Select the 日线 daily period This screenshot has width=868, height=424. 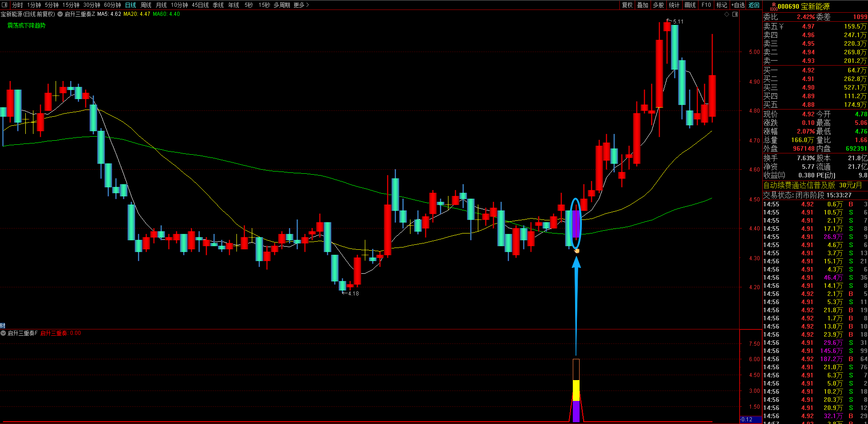coord(131,5)
